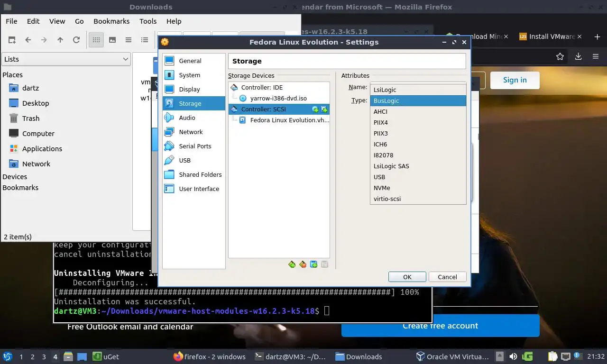Add optical drive to SCSI controller
Image resolution: width=607 pixels, height=364 pixels.
pyautogui.click(x=315, y=109)
